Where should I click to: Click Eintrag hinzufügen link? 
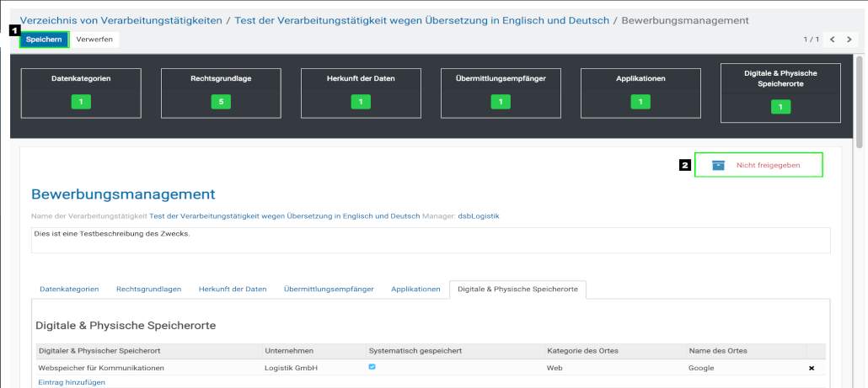72,382
